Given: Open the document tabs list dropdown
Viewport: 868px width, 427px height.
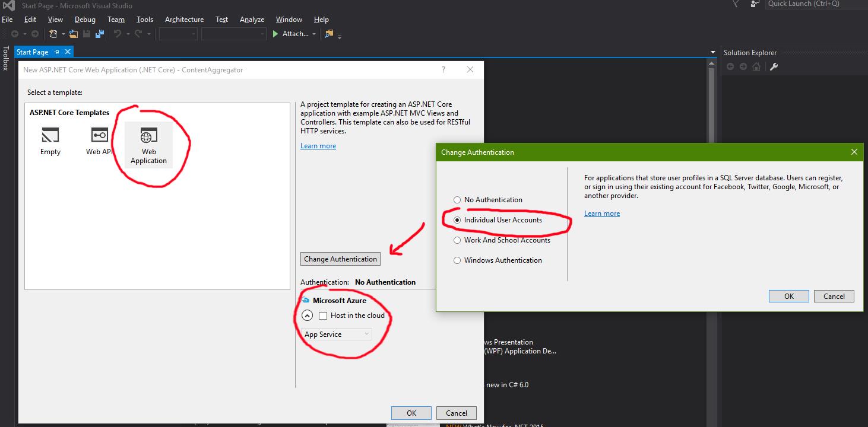Looking at the screenshot, I should (x=713, y=52).
